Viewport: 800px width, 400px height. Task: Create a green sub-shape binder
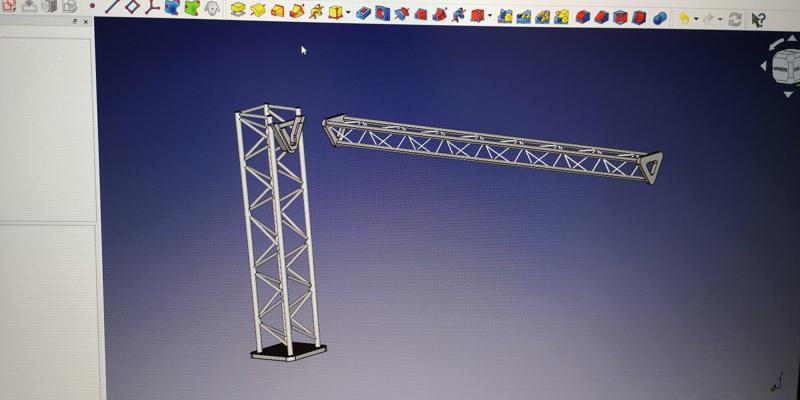[192, 7]
